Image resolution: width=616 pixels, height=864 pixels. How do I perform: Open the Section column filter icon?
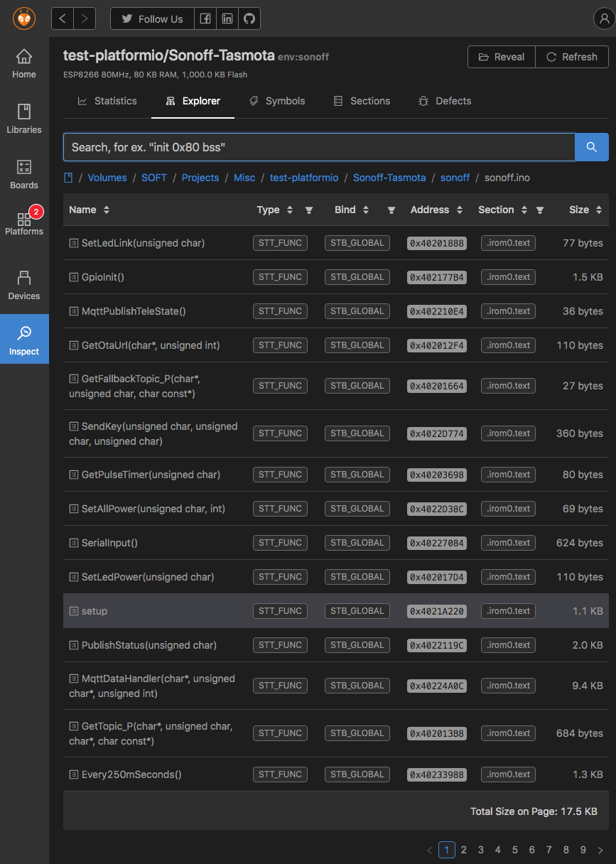click(x=540, y=210)
